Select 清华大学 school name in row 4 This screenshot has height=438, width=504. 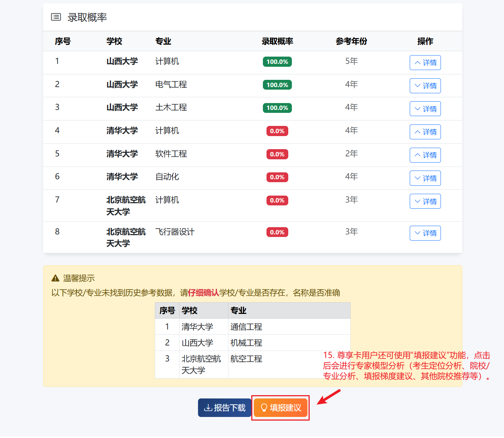tap(122, 131)
